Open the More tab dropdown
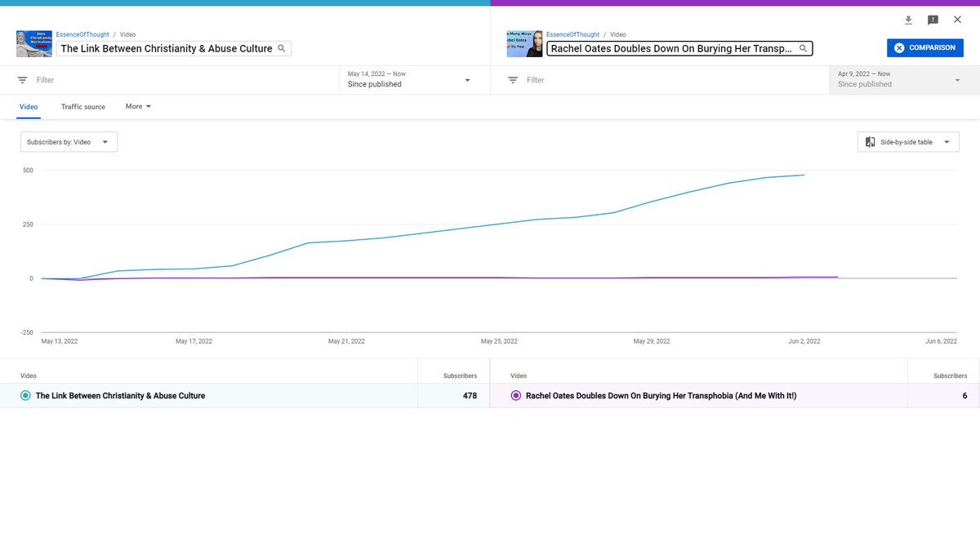The image size is (980, 551). (x=138, y=106)
